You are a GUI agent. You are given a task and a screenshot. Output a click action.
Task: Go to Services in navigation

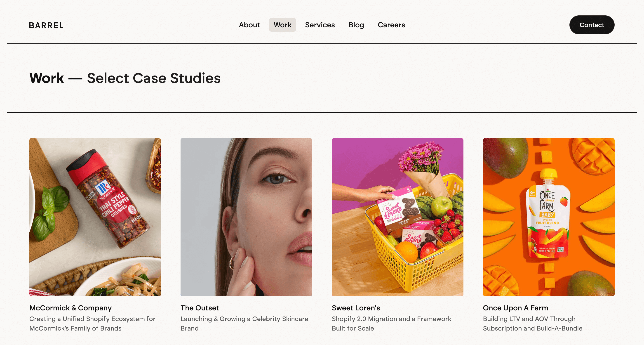pyautogui.click(x=320, y=25)
